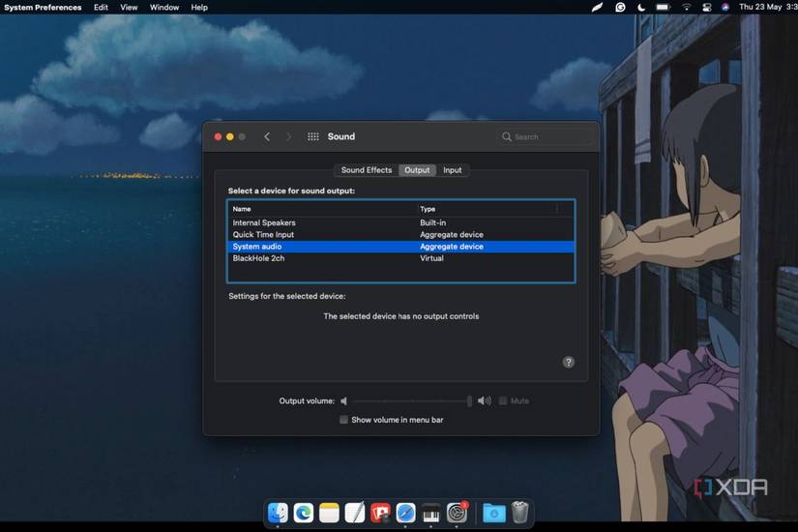Enable Show volume in menu bar
The width and height of the screenshot is (798, 532).
point(343,420)
